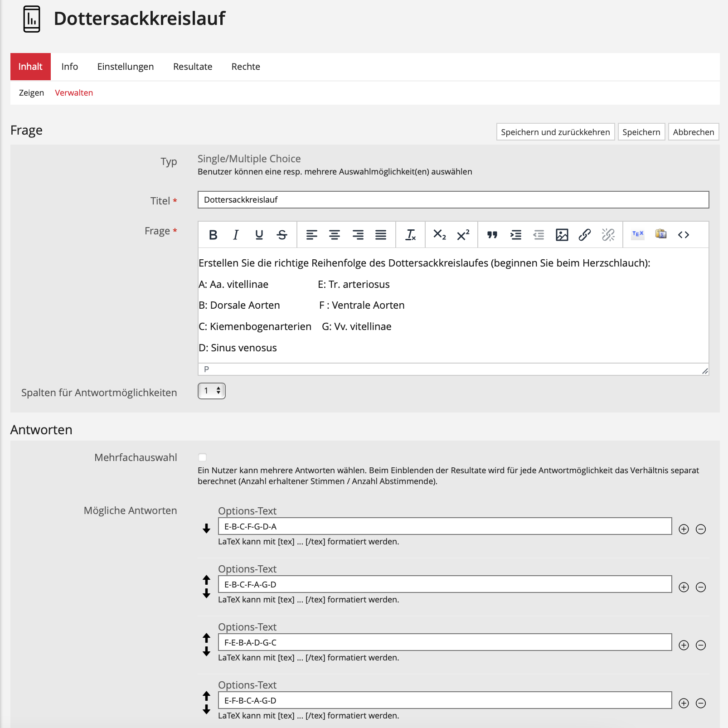728x728 pixels.
Task: Add an option after E-B-C-F-A-G-D
Action: coord(684,587)
